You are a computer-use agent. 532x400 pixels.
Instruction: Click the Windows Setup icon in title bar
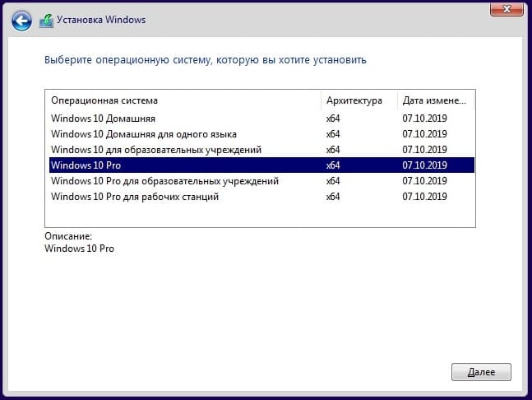(46, 21)
